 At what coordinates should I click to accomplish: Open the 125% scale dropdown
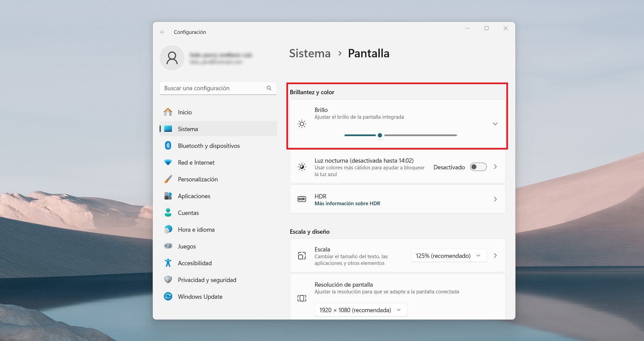(x=449, y=255)
